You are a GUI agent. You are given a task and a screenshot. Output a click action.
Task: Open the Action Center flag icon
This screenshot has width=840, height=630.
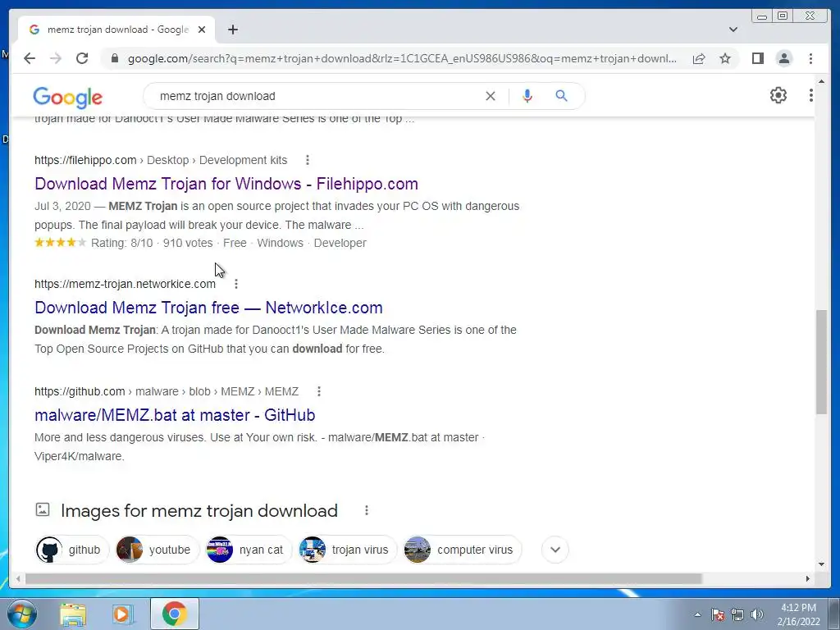pos(717,614)
